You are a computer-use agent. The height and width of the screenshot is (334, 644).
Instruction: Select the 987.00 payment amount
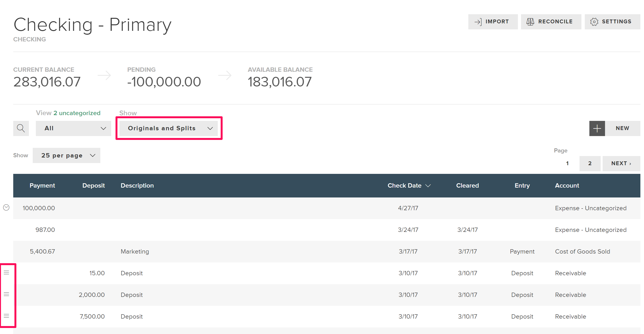45,230
